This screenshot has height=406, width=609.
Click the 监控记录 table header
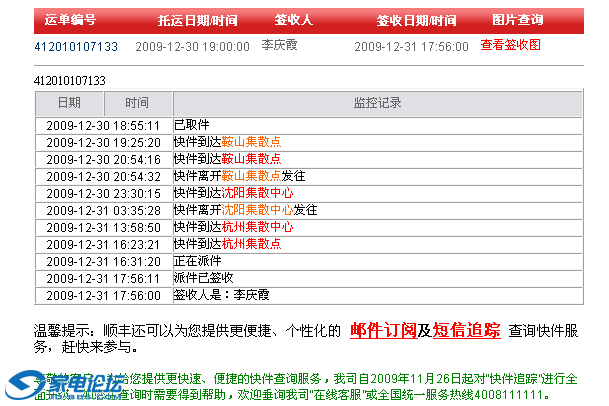click(377, 103)
